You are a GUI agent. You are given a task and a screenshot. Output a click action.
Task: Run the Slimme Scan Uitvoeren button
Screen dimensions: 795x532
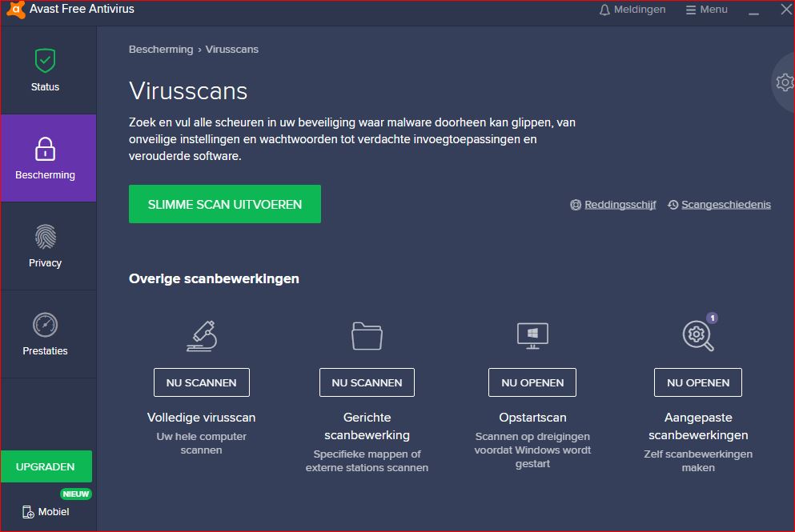point(225,204)
